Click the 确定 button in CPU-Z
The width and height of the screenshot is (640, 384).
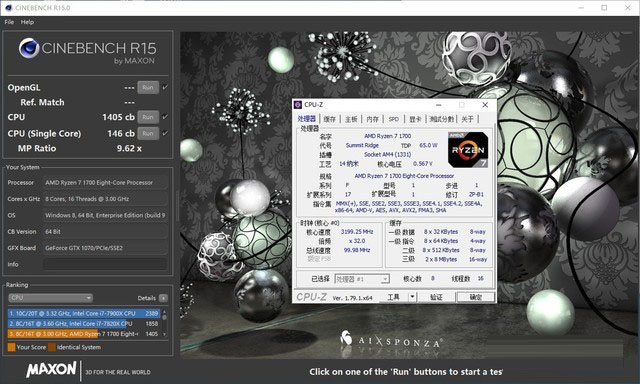point(476,297)
